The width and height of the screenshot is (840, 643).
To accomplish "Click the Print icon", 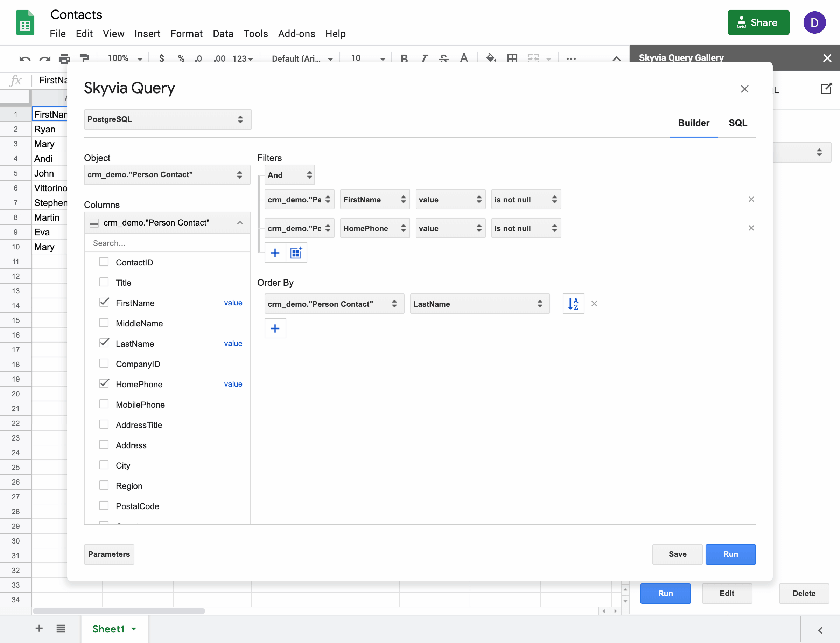I will point(64,58).
